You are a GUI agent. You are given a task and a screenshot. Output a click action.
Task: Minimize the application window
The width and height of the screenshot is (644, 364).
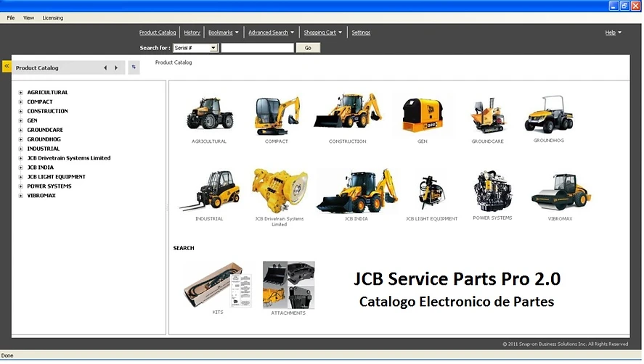click(614, 6)
